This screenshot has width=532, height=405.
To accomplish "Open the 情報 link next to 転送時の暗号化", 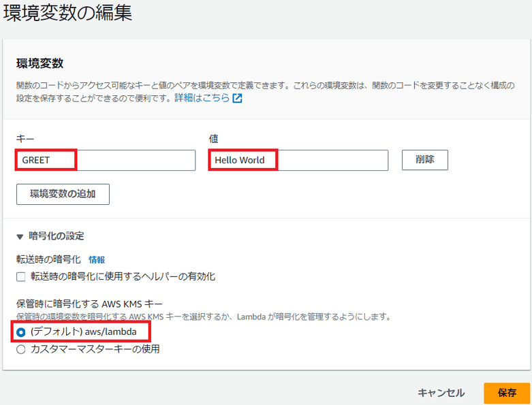I will pos(97,259).
